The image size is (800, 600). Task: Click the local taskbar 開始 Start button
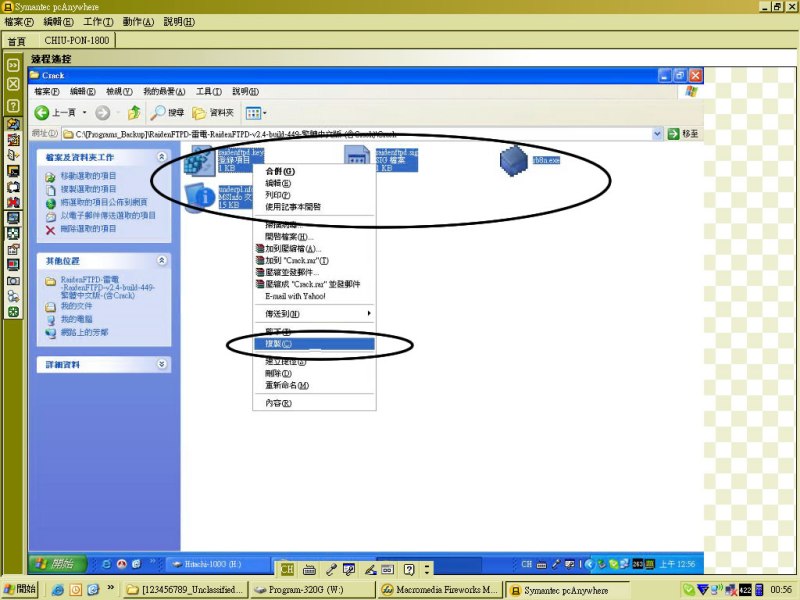pos(19,589)
